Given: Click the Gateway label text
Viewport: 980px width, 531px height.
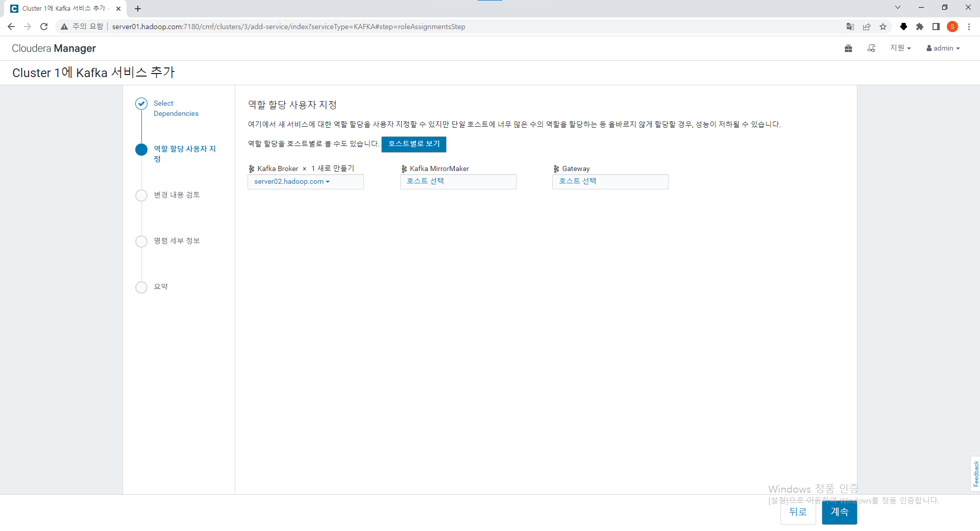Looking at the screenshot, I should 576,168.
